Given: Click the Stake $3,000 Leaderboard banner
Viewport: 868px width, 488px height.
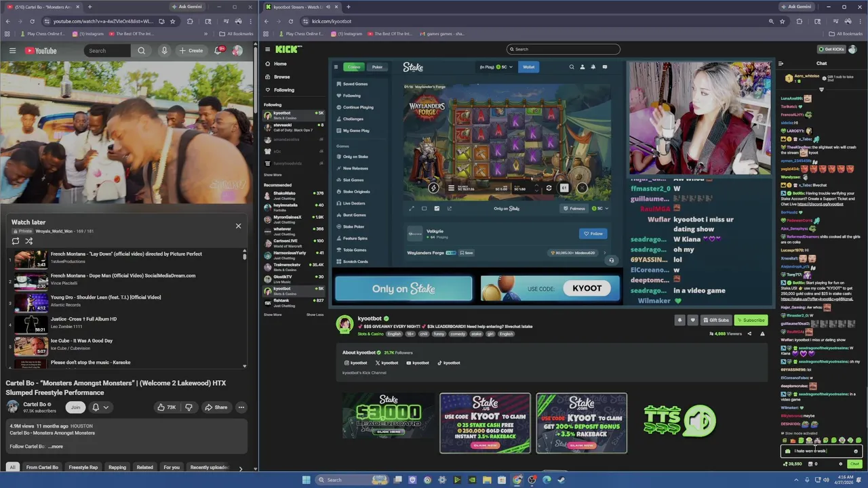Looking at the screenshot, I should pos(388,415).
